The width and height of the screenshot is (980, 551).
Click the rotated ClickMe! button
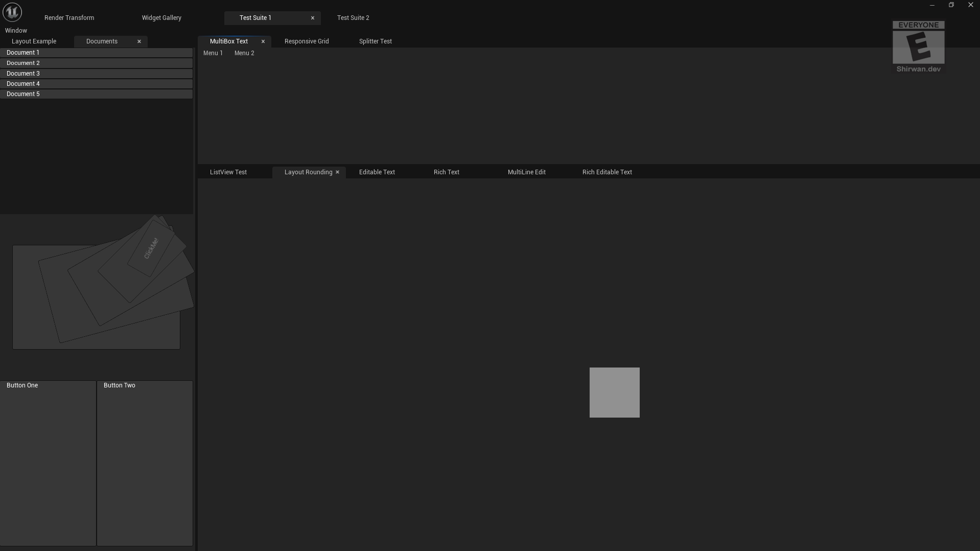point(151,248)
